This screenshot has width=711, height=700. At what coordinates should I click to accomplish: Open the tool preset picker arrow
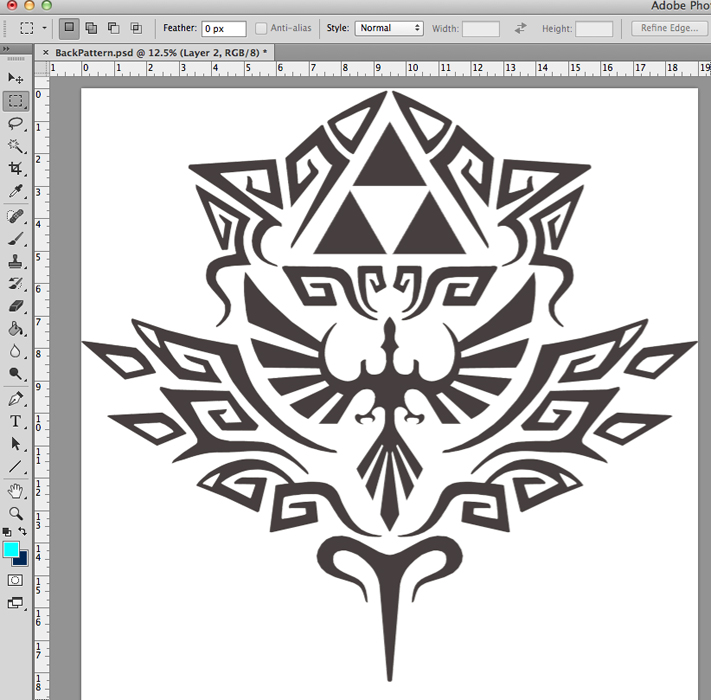pos(44,28)
